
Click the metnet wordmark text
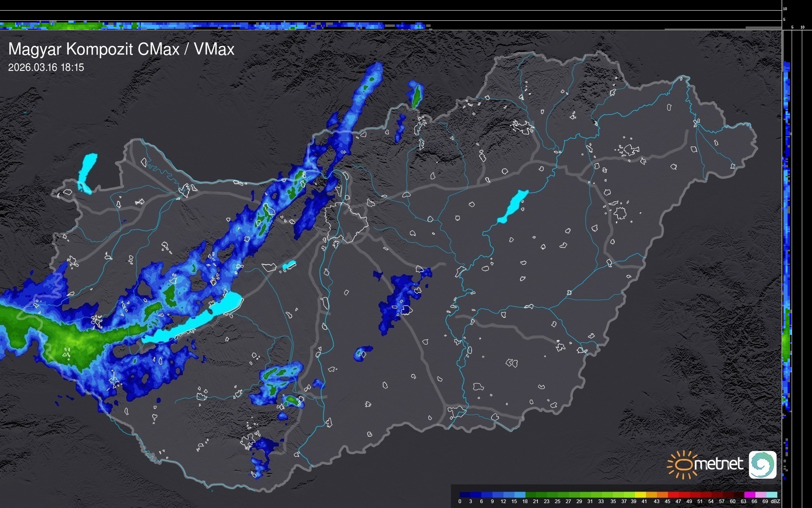(x=718, y=464)
